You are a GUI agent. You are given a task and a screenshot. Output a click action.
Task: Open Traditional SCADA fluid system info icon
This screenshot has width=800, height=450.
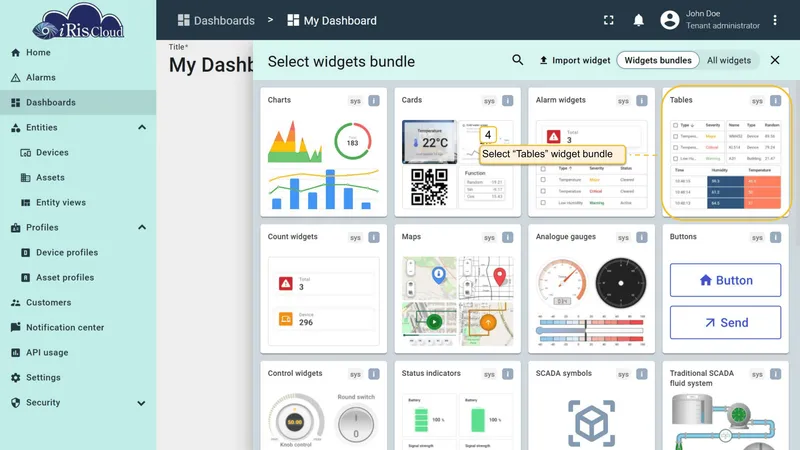click(x=776, y=374)
